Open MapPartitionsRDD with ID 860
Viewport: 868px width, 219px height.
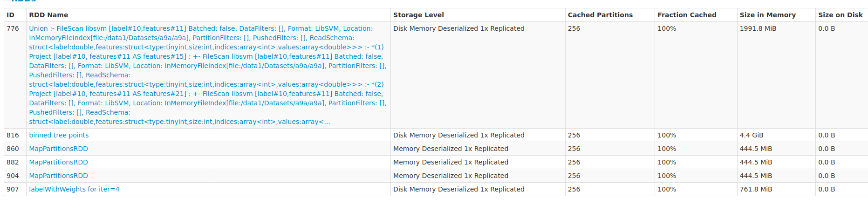58,149
